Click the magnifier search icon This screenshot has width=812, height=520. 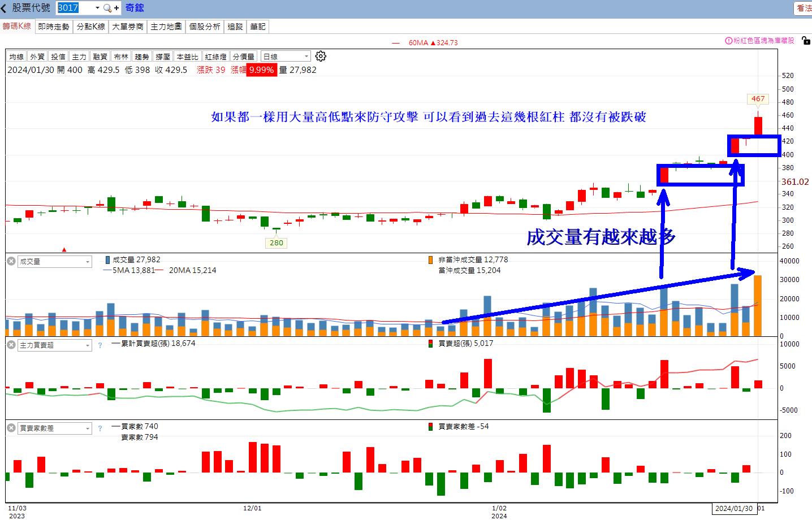(107, 7)
